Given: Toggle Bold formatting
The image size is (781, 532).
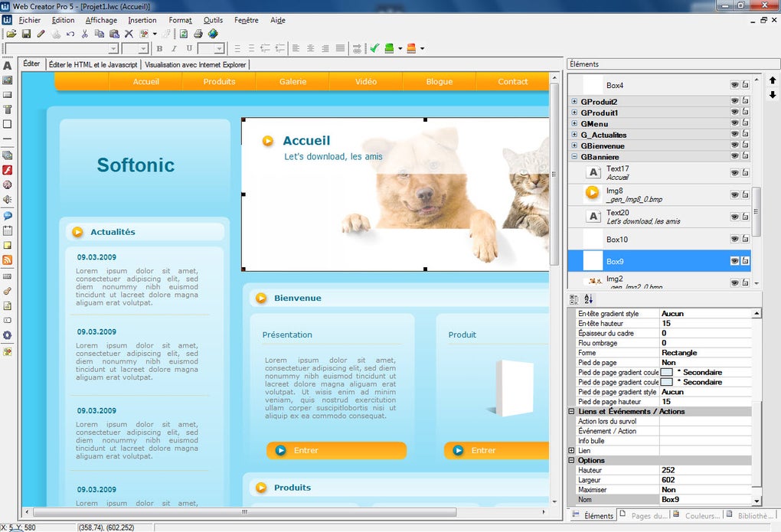Looking at the screenshot, I should tap(159, 48).
